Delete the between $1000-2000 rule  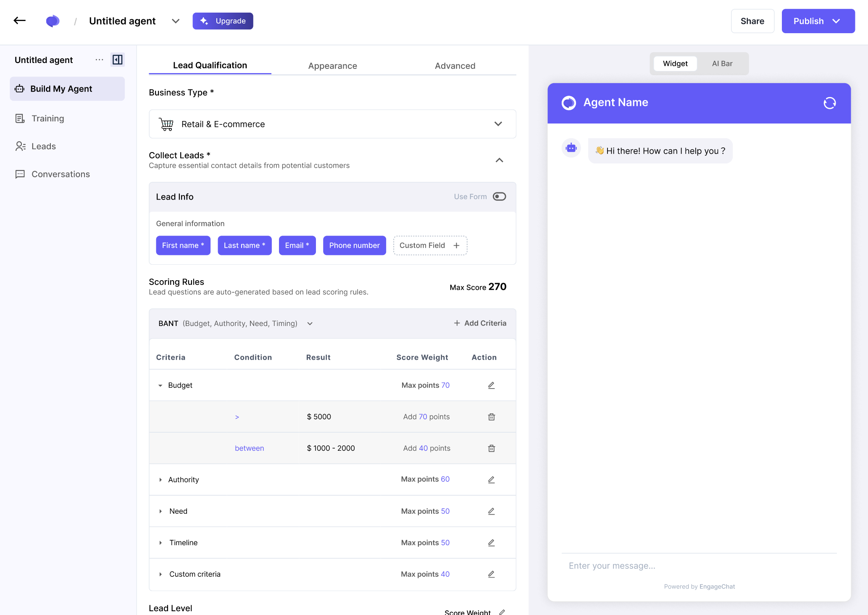(x=491, y=448)
